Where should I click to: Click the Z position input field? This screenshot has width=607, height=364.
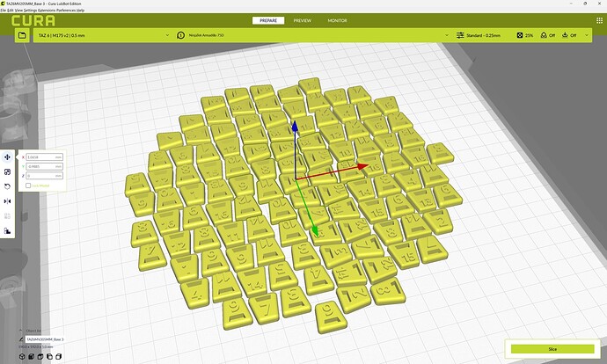click(45, 176)
